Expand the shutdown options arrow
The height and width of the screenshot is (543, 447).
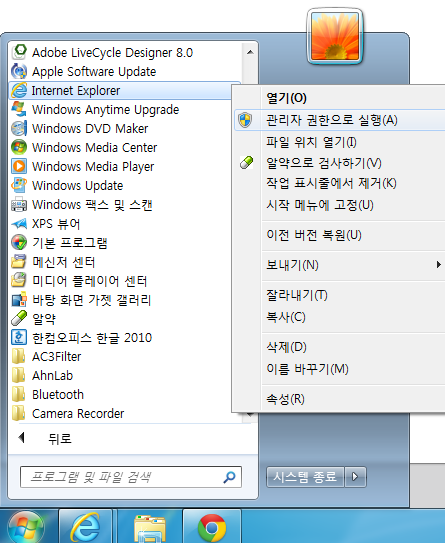(355, 477)
